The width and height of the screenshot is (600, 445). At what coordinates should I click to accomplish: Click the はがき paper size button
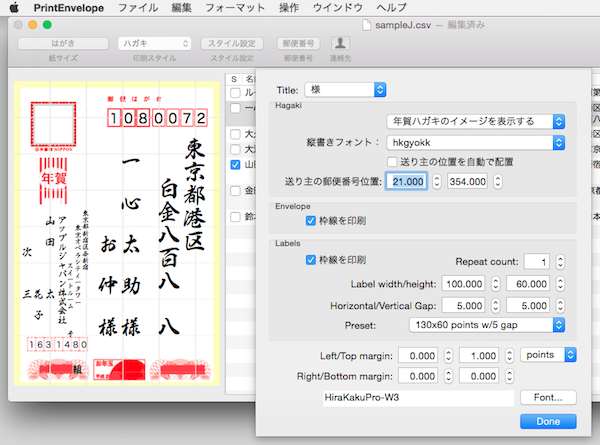click(63, 44)
